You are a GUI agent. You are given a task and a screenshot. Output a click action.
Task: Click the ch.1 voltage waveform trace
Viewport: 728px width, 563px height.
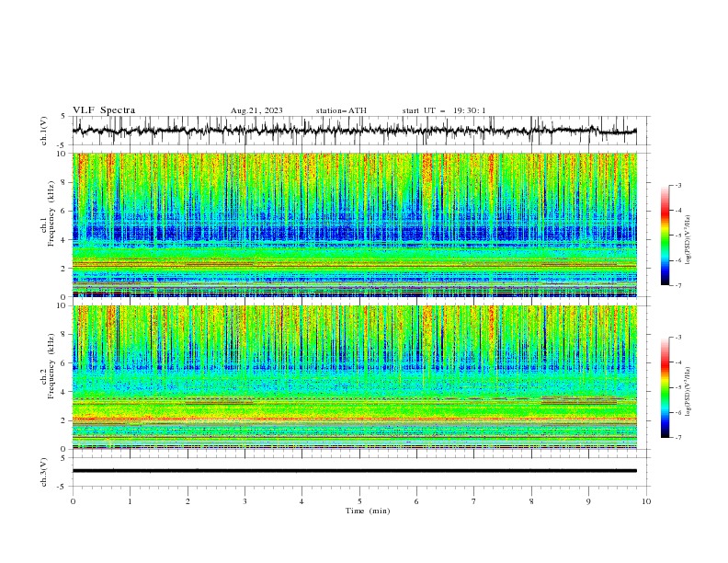point(354,131)
